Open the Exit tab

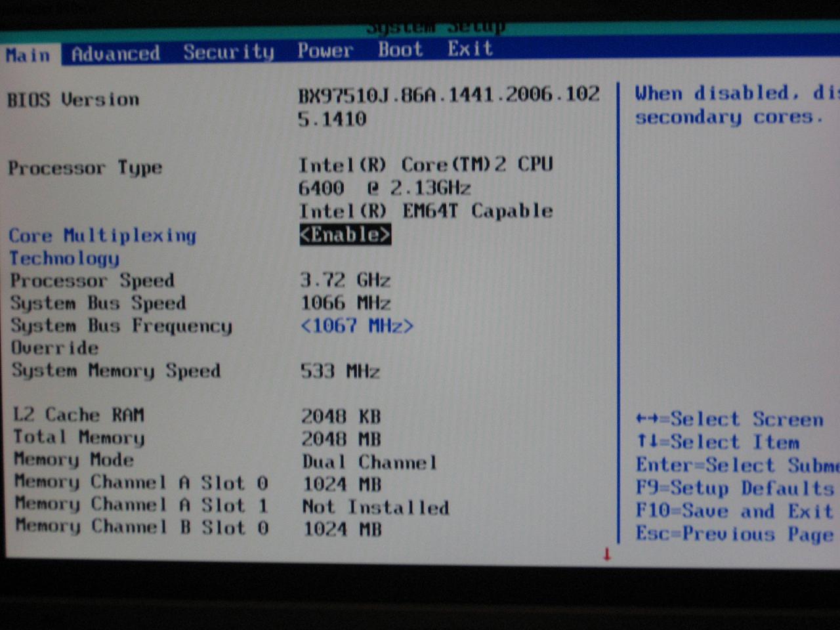470,49
